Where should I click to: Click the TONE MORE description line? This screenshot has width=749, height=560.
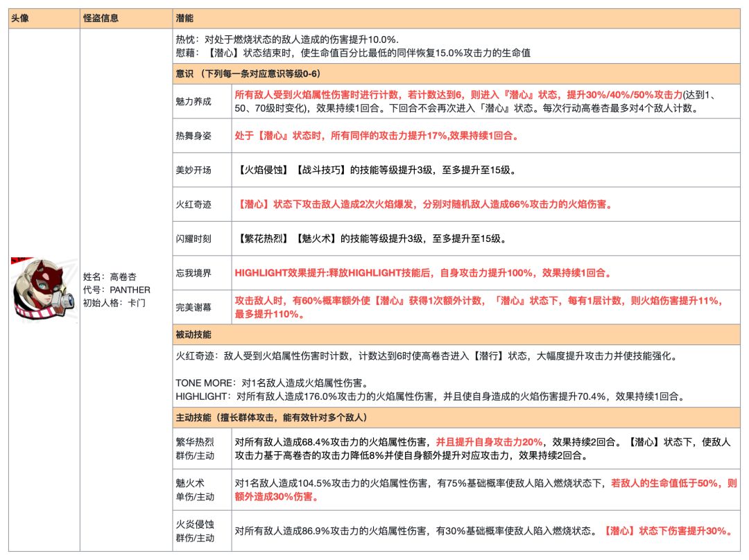pos(273,383)
